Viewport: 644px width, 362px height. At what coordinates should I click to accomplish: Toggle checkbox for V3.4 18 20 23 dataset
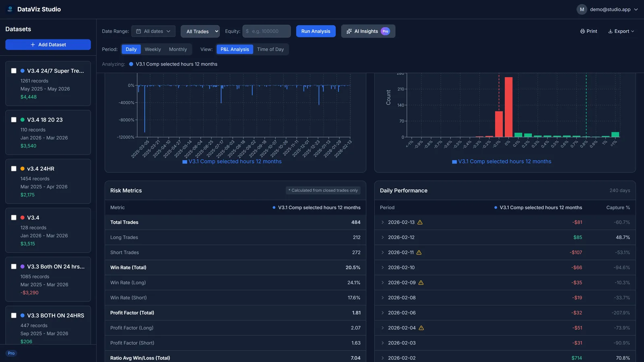(x=14, y=120)
